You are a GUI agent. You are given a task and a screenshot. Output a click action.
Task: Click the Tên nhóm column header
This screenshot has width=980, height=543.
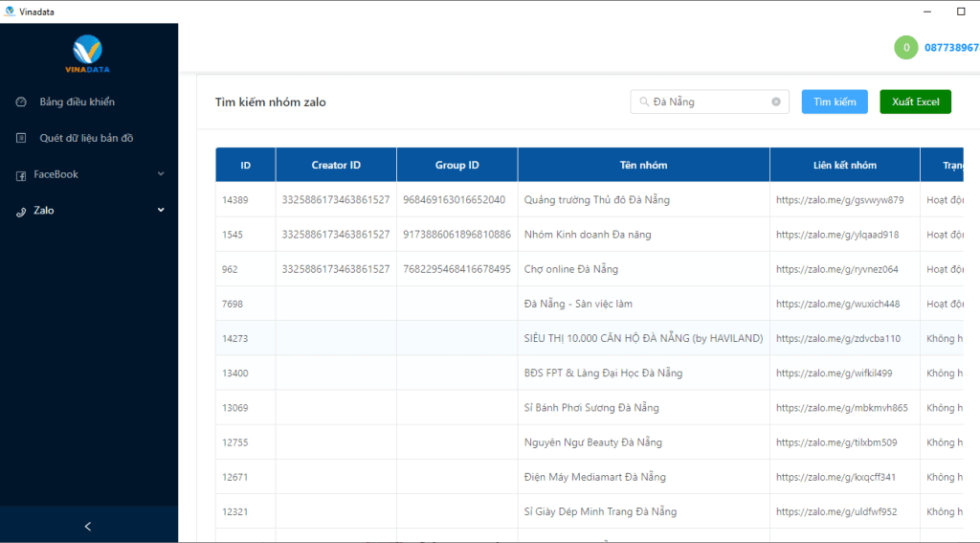coord(643,165)
